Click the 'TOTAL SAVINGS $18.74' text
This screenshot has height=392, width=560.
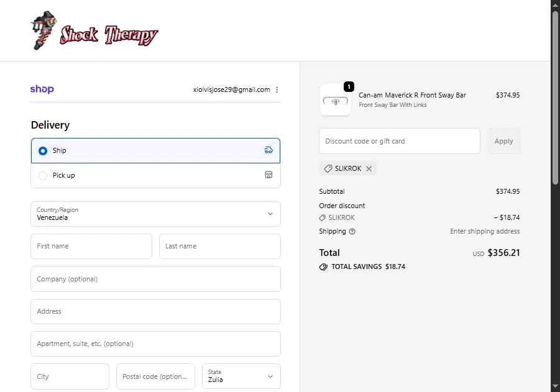(x=368, y=267)
